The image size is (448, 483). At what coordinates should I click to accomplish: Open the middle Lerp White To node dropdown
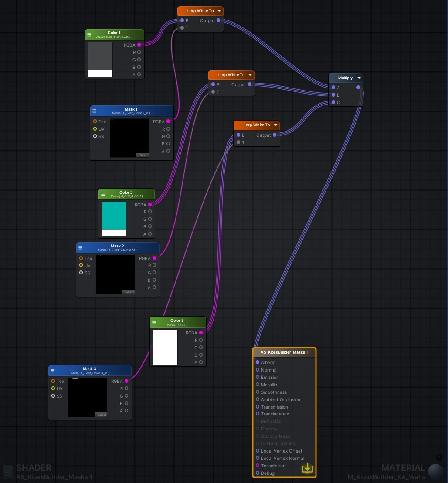pos(250,74)
